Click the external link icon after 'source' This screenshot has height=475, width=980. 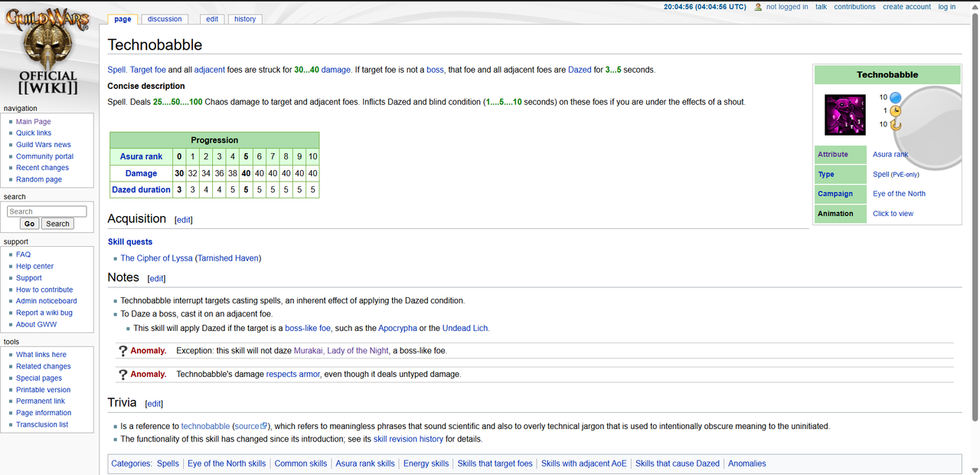point(264,426)
